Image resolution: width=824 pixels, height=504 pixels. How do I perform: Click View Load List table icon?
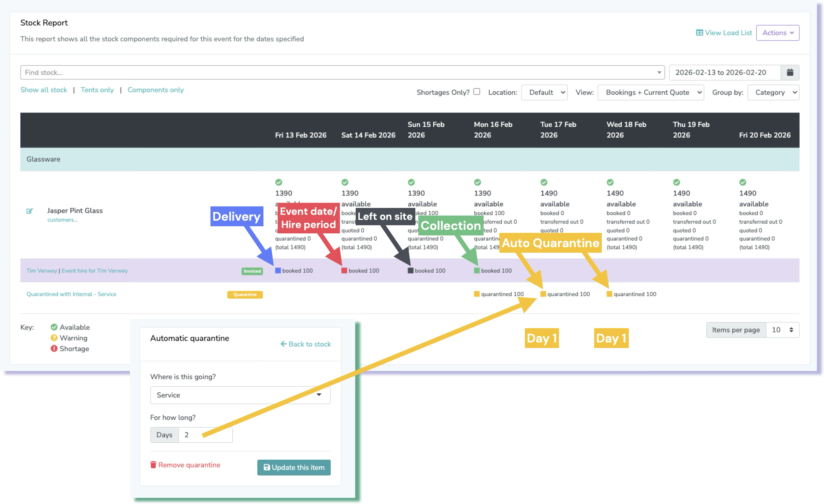click(x=699, y=33)
